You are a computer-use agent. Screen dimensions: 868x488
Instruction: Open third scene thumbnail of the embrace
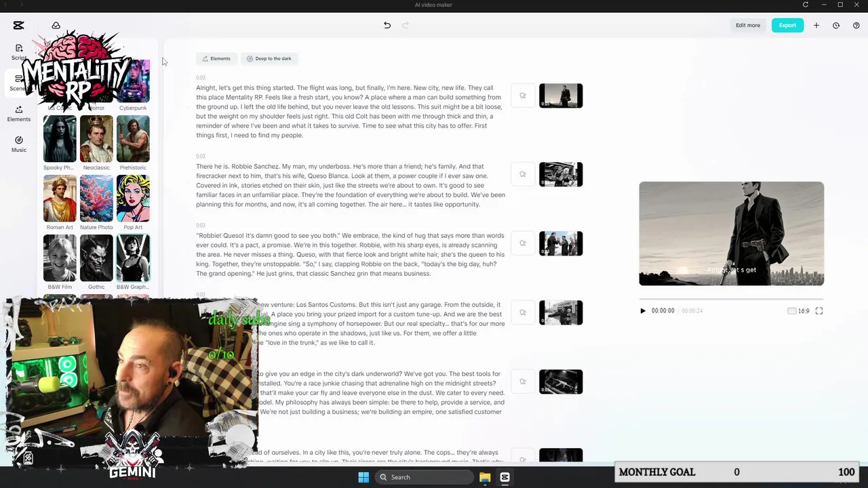click(561, 243)
